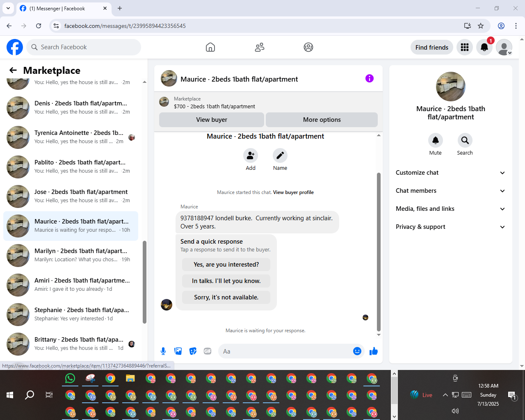Open Brittany conversation
Image resolution: width=525 pixels, height=420 pixels.
tap(71, 344)
